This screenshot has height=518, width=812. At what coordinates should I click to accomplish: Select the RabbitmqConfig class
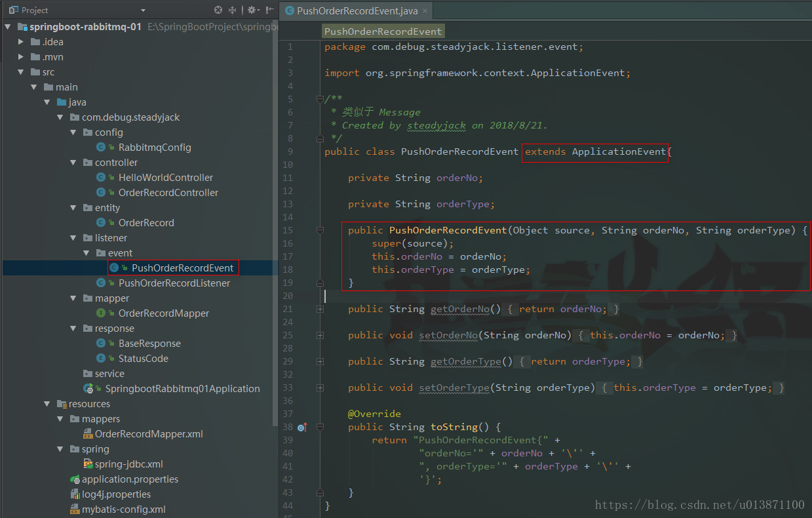click(x=155, y=148)
